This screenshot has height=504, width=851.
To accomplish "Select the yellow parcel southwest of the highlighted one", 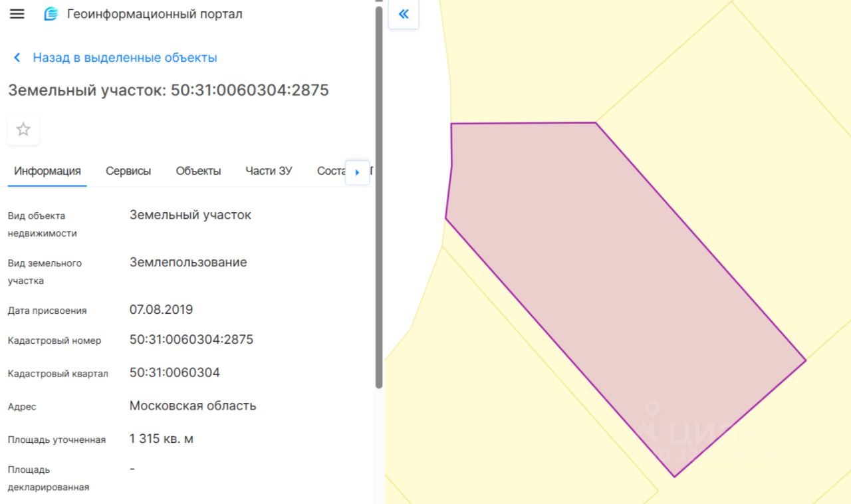I will click(x=505, y=399).
